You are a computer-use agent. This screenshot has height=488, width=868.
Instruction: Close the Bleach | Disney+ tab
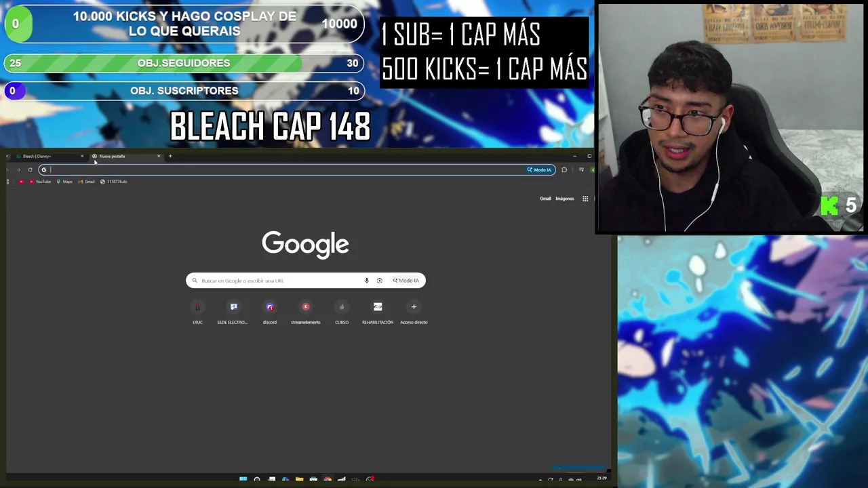pyautogui.click(x=82, y=157)
